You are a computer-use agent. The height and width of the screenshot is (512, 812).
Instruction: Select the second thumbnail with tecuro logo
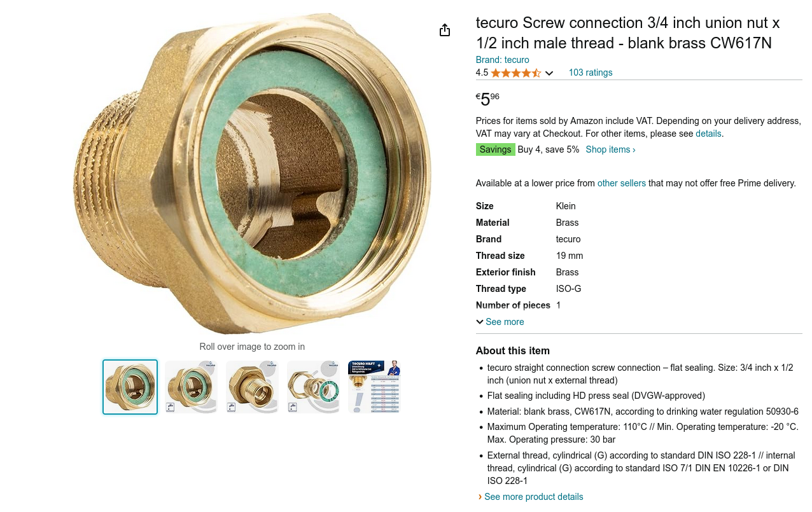pos(191,387)
